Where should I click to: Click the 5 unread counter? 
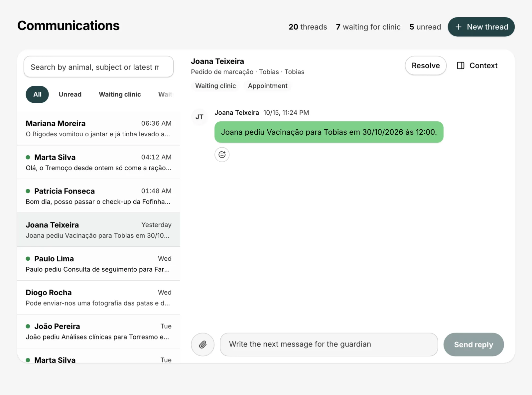tap(425, 27)
